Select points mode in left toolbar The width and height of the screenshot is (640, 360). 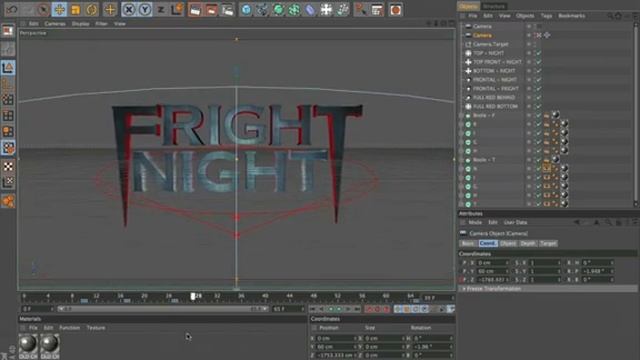coord(8,100)
